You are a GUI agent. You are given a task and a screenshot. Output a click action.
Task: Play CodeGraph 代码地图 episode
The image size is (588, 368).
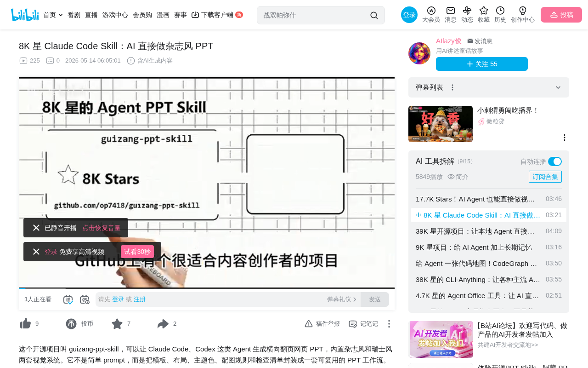(x=489, y=264)
